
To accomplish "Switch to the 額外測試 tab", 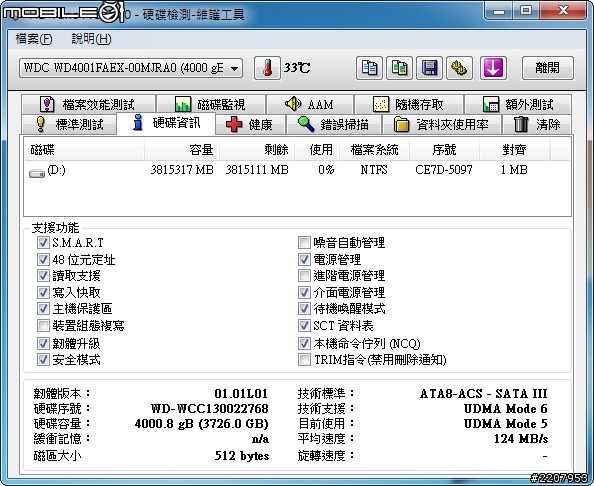I will coord(518,104).
